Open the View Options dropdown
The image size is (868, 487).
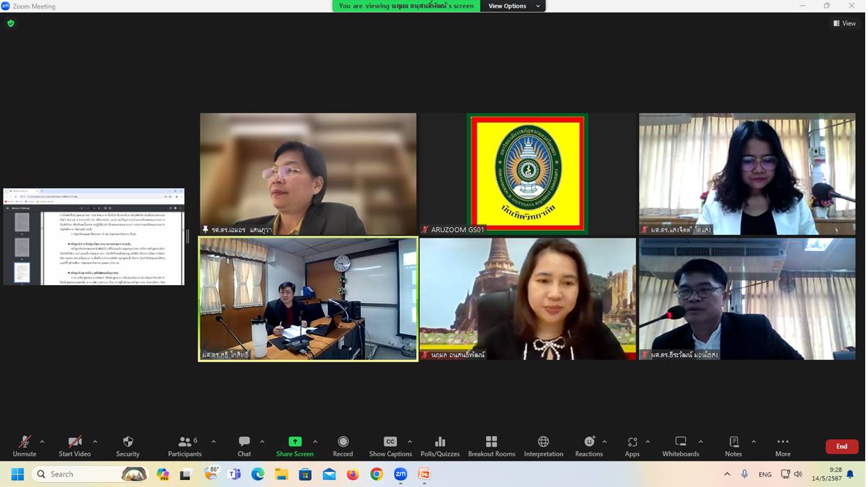[514, 6]
